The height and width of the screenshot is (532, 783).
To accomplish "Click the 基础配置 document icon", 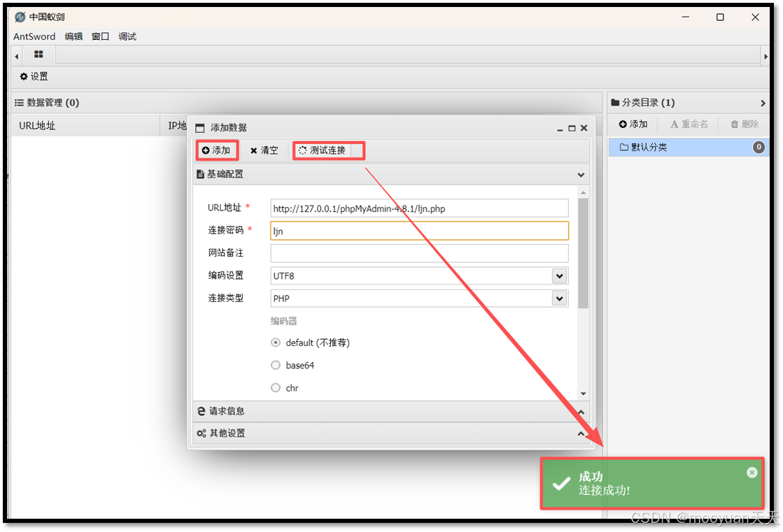I will pyautogui.click(x=200, y=174).
